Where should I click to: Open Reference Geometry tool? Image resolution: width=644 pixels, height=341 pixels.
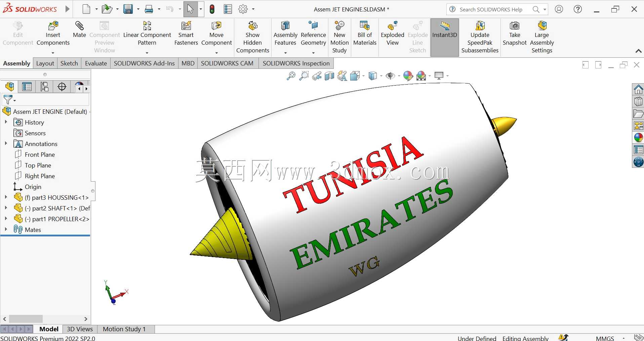[x=313, y=34]
